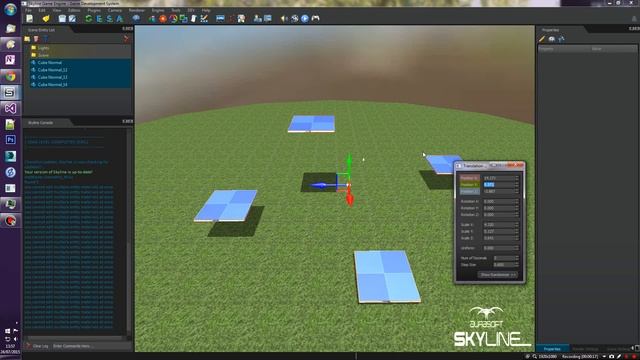Click the yellow folder icon in entity list toolbar

point(27,39)
